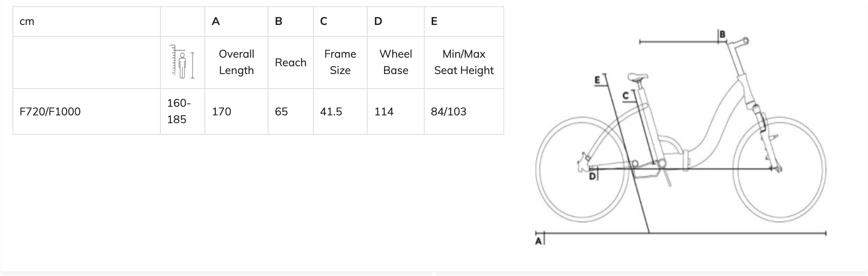Click the Min/Max Seat Height header
Viewport: 868px width, 276px height.
(x=464, y=62)
